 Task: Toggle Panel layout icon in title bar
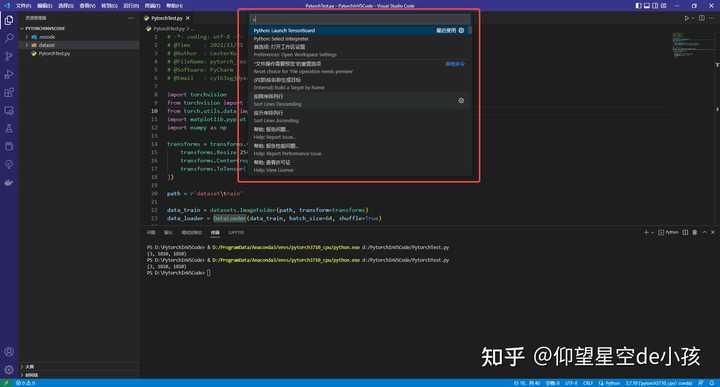647,6
